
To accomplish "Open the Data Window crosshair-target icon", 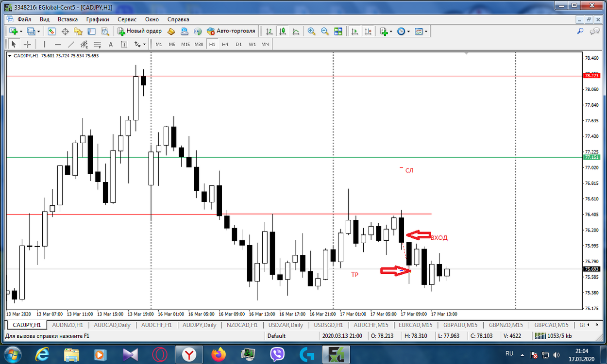I will pos(65,31).
